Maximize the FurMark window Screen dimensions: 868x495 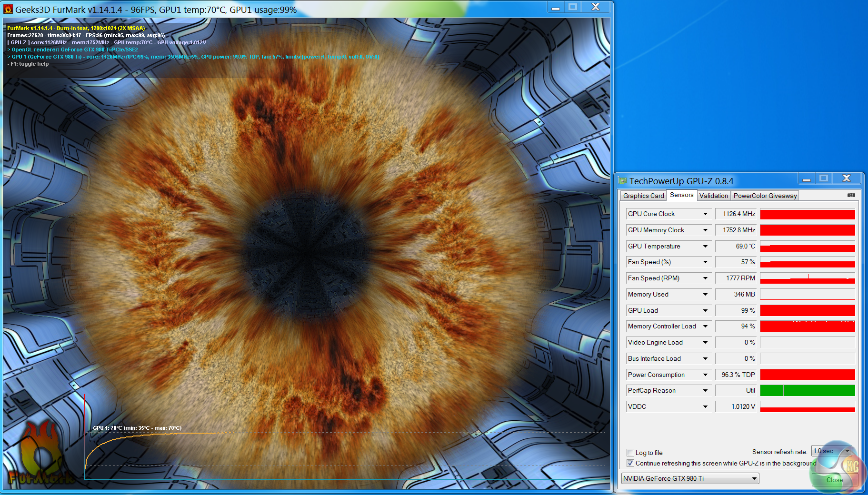point(573,7)
